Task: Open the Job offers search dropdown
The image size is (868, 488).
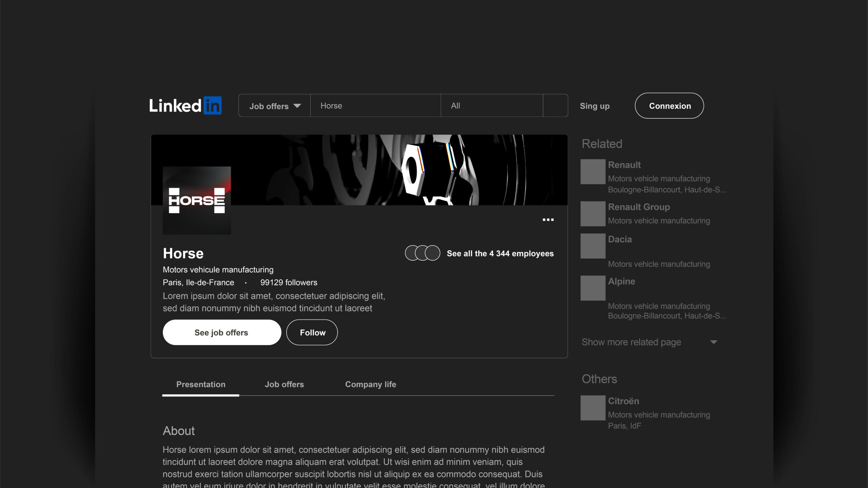Action: [x=275, y=106]
